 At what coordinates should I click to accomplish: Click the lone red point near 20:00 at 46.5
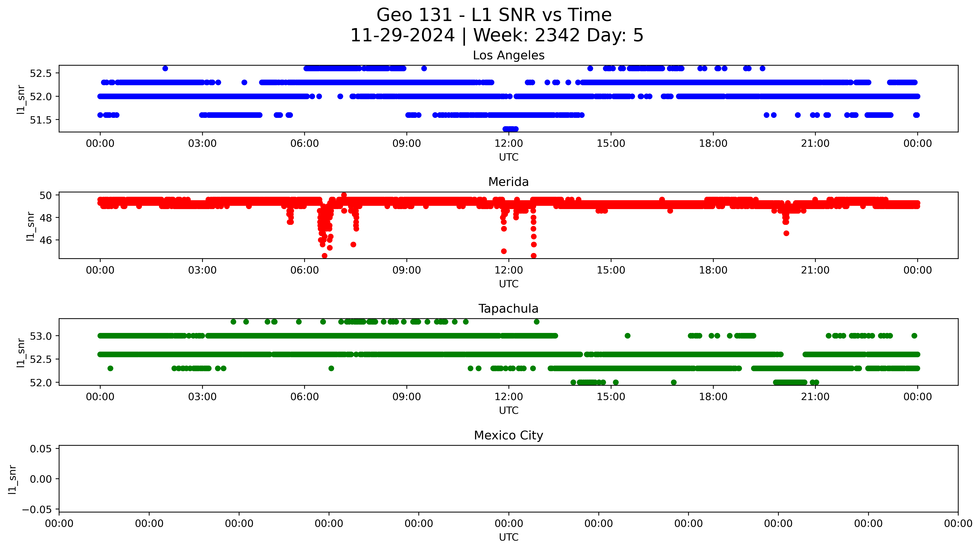[786, 233]
